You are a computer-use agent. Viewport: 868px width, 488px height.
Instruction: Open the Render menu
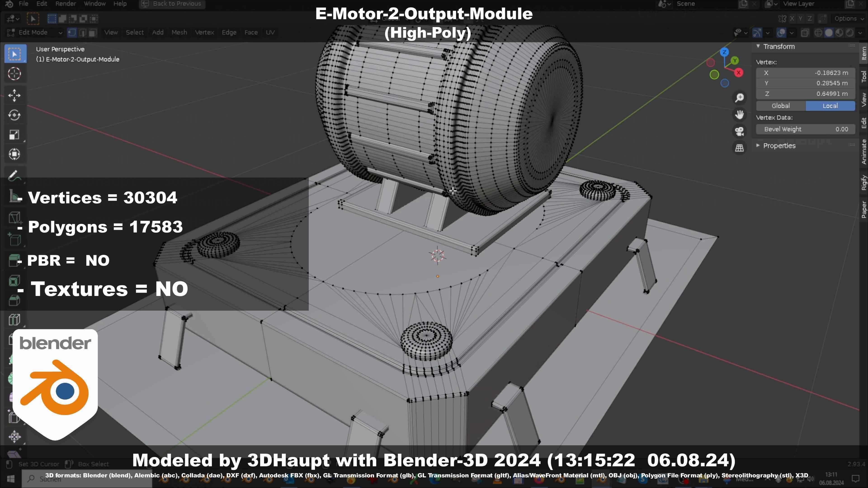coord(66,4)
